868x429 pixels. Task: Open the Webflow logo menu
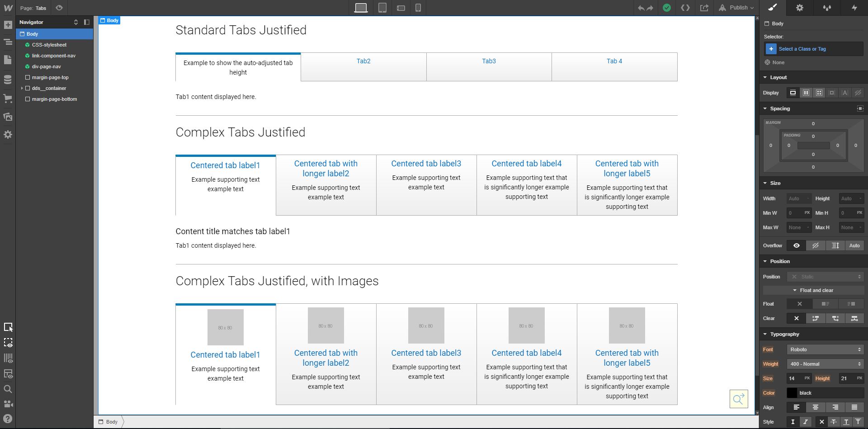8,8
